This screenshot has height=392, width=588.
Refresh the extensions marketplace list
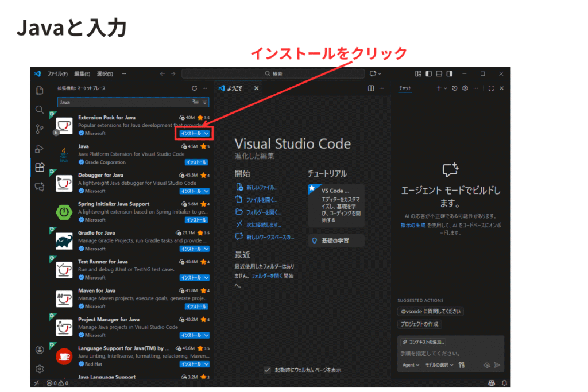194,88
